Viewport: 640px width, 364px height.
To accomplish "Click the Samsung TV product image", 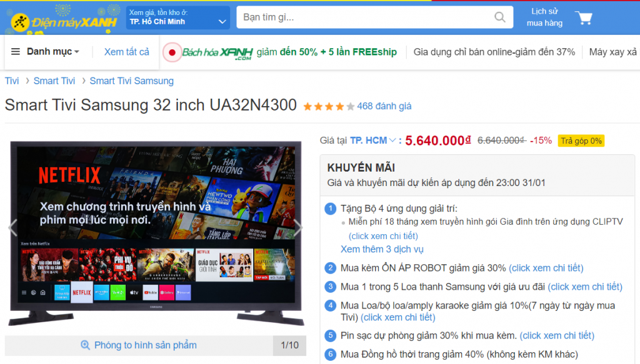I will coord(156,233).
